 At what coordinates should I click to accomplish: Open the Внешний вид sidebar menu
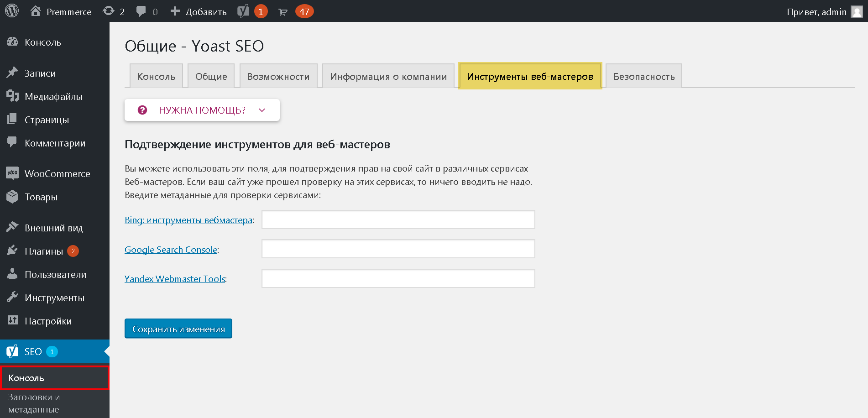55,228
